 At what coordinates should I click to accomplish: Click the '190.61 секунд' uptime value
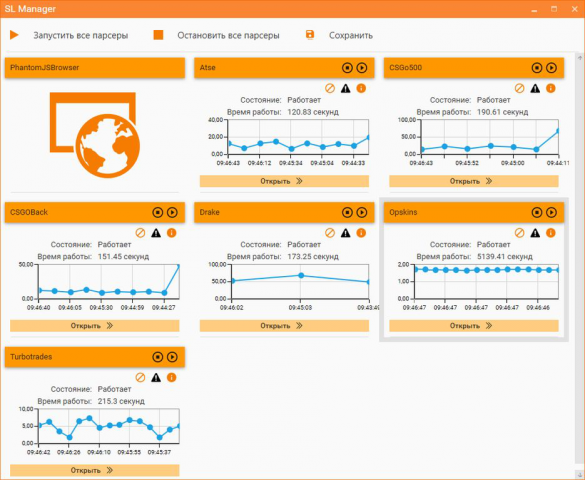(x=503, y=112)
